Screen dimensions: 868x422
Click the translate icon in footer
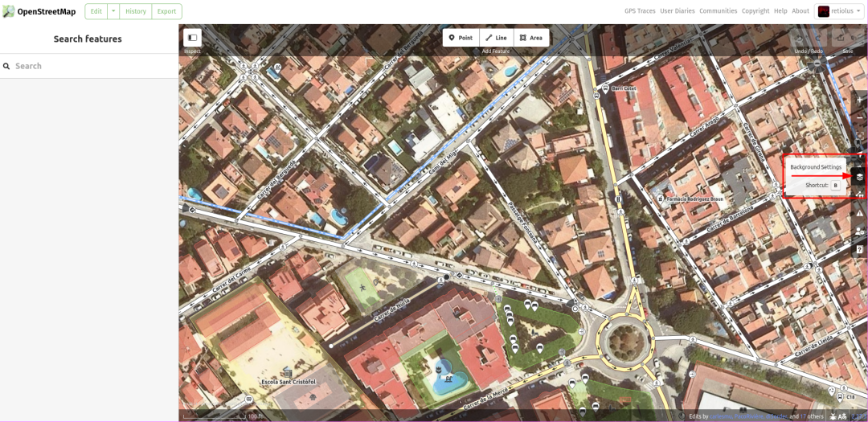point(842,416)
